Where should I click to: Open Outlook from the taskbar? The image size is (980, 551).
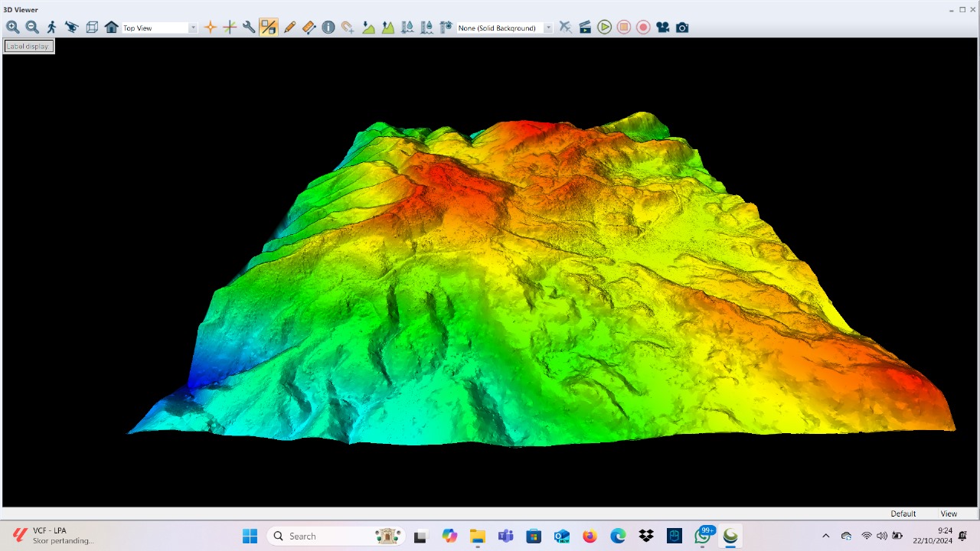click(x=561, y=536)
